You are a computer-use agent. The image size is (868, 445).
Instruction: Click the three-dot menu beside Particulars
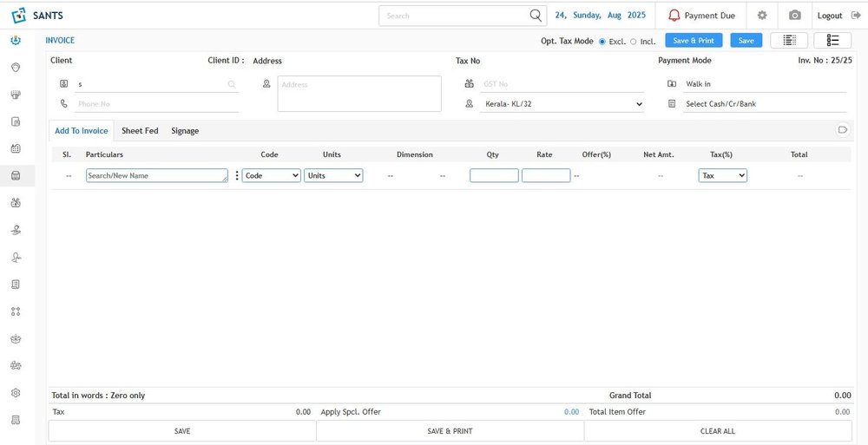click(x=237, y=175)
